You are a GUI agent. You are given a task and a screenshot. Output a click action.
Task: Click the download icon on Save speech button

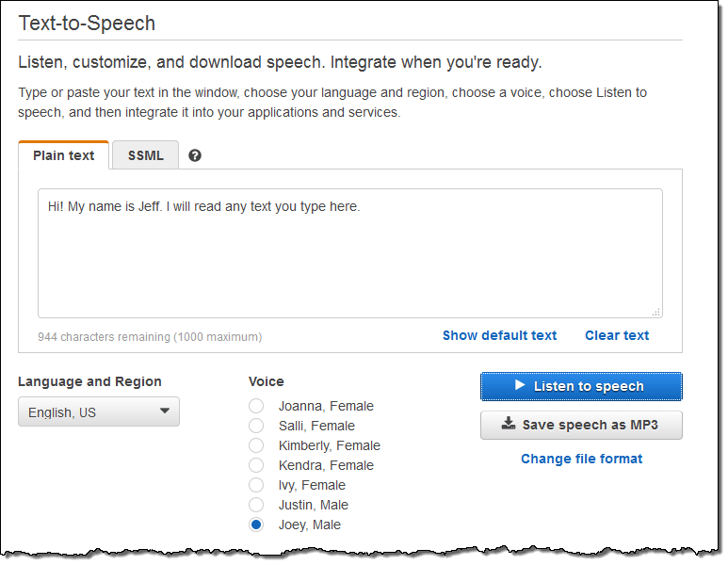tap(509, 424)
